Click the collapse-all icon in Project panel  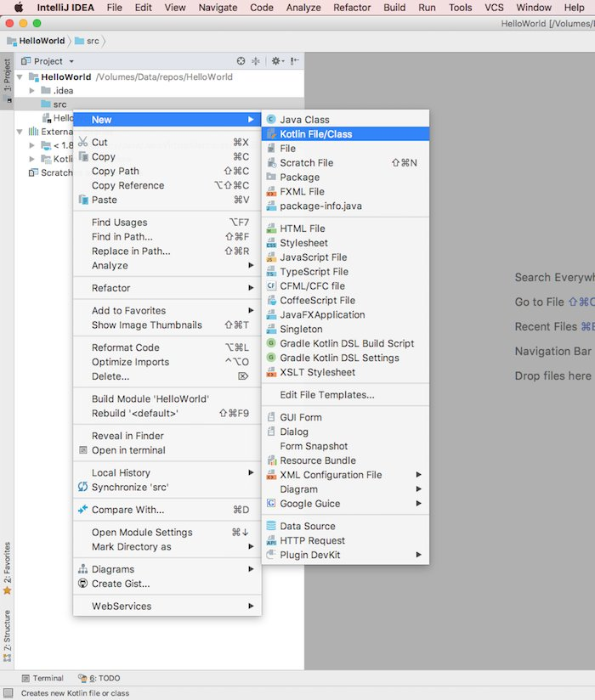pyautogui.click(x=256, y=60)
